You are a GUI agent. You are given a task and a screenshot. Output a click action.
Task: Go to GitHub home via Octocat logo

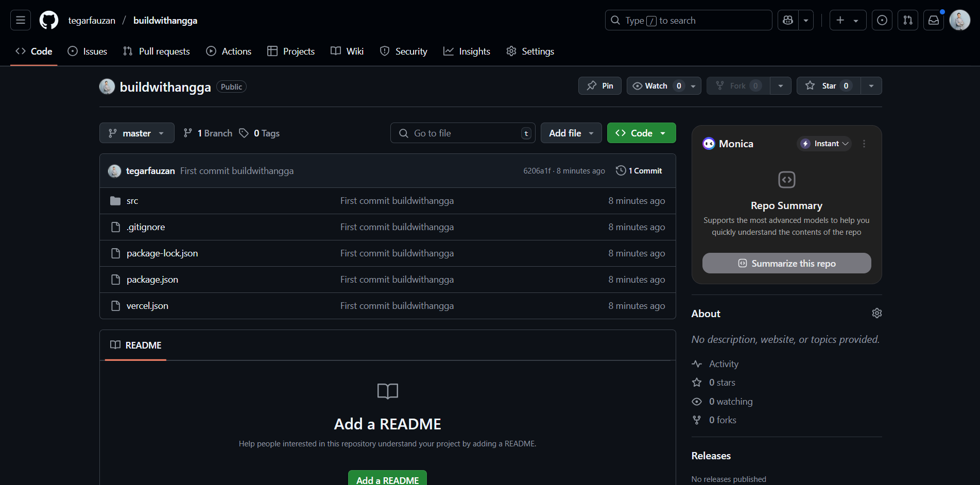coord(49,20)
